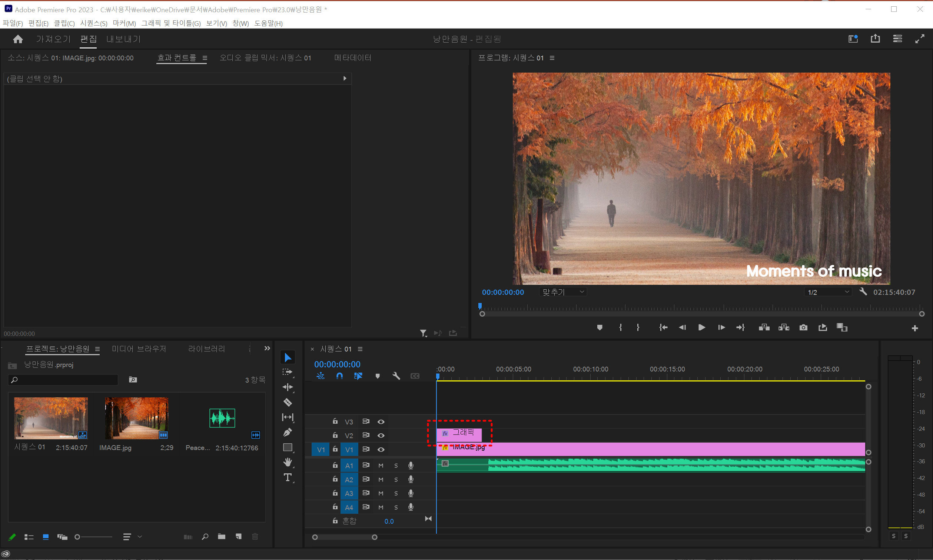The width and height of the screenshot is (933, 560).
Task: Go to the 내보내기 workspace
Action: pyautogui.click(x=123, y=39)
